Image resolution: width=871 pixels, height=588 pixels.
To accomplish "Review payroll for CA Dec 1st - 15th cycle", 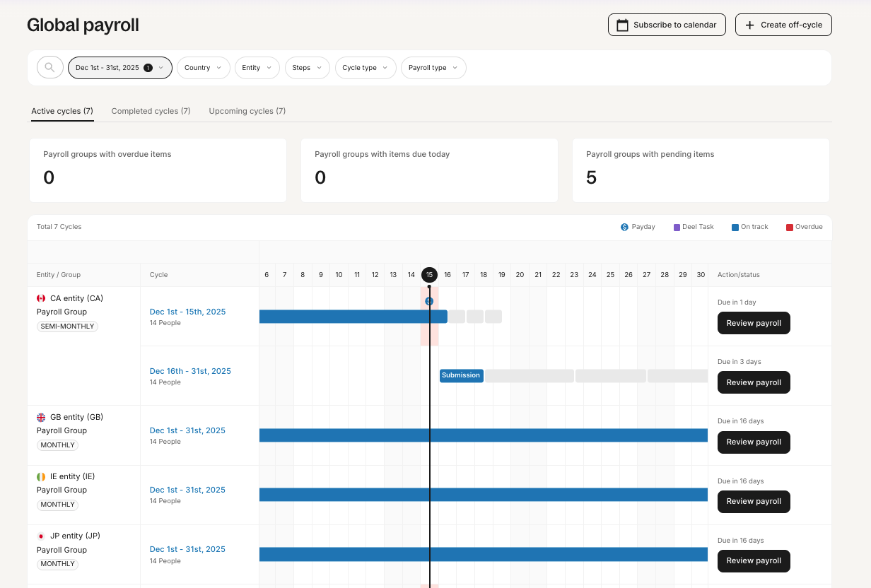I will point(754,323).
